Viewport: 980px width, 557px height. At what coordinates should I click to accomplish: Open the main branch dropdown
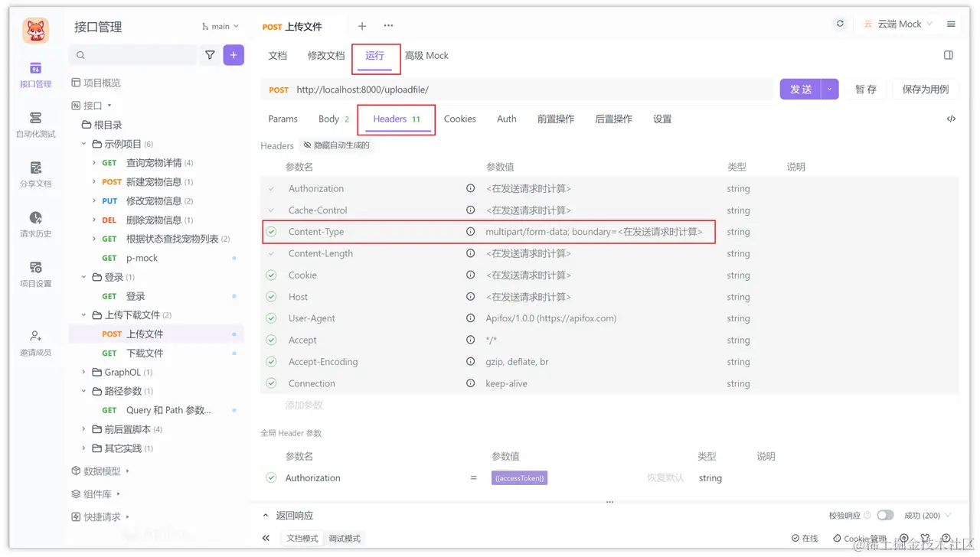pyautogui.click(x=220, y=25)
